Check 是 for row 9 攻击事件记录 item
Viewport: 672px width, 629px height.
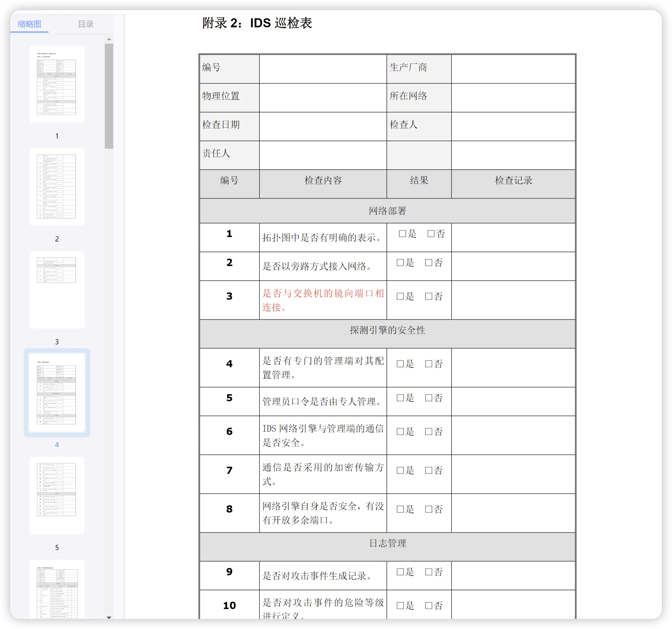pyautogui.click(x=400, y=572)
